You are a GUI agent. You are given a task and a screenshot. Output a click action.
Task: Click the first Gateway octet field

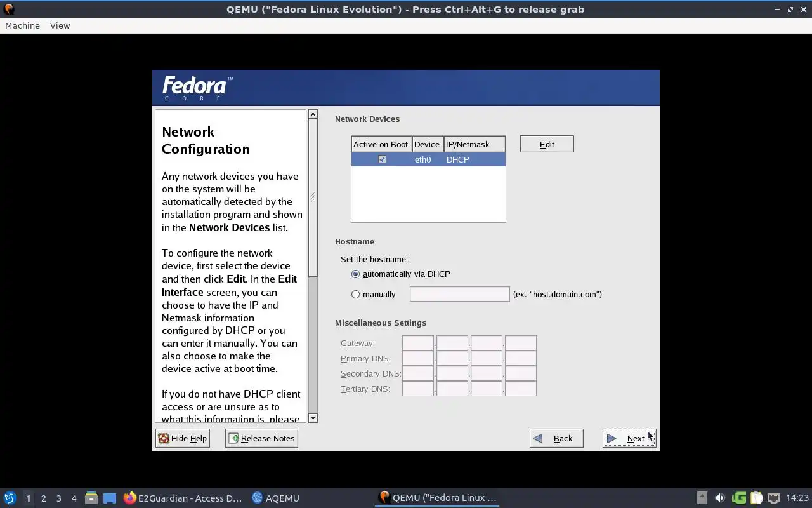coord(418,343)
